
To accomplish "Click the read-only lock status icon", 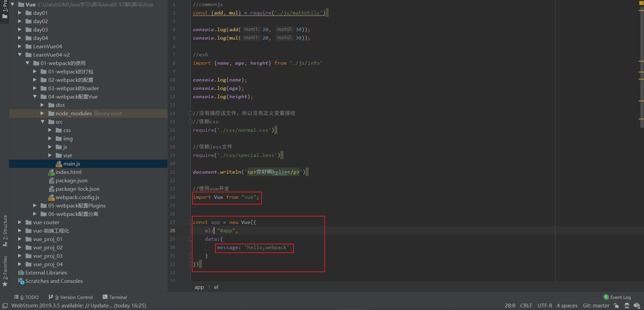I will pyautogui.click(x=616, y=306).
